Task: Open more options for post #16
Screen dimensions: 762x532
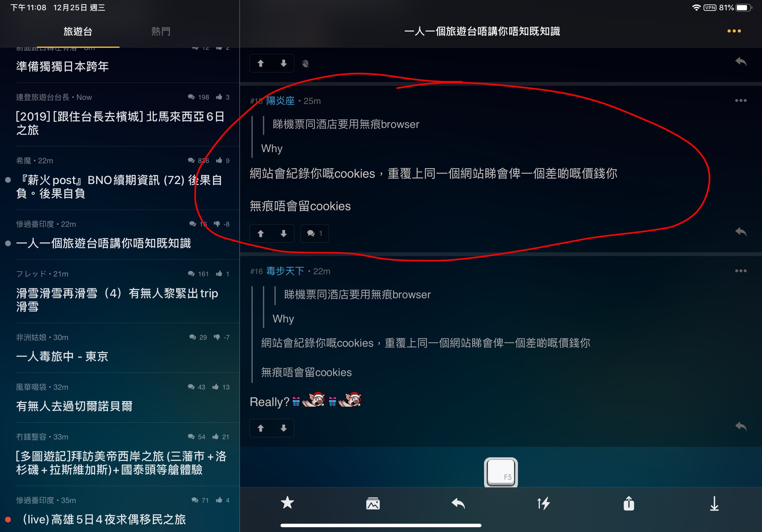Action: click(x=741, y=271)
